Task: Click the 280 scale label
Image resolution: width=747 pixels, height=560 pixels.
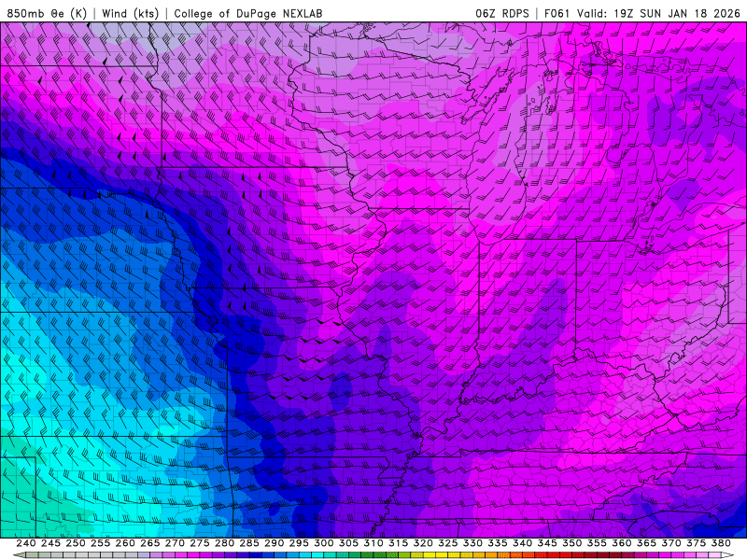Action: click(224, 543)
